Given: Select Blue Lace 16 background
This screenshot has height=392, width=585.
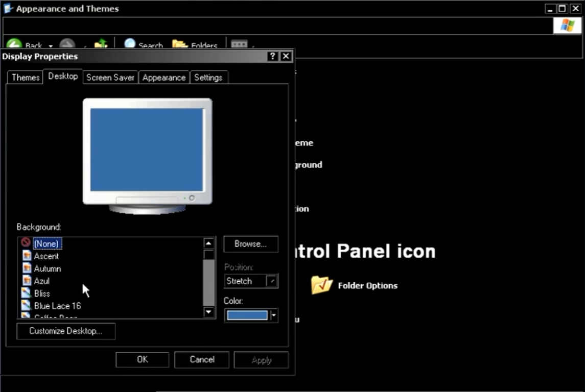Looking at the screenshot, I should click(x=57, y=306).
